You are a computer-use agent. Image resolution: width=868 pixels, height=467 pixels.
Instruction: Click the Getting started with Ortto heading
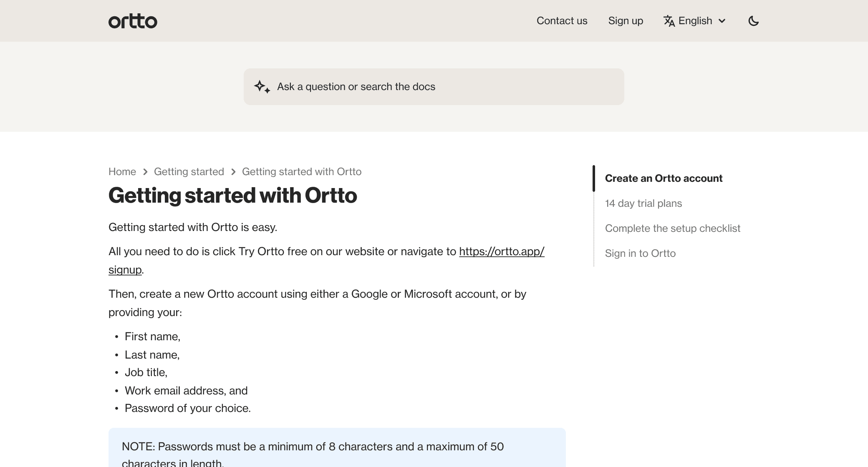[x=233, y=195]
